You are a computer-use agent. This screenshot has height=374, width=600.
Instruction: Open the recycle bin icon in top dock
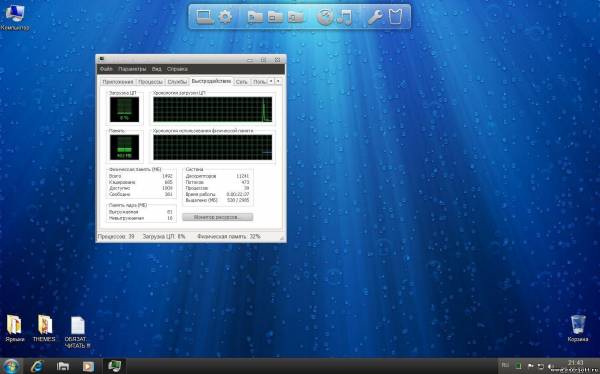point(396,17)
